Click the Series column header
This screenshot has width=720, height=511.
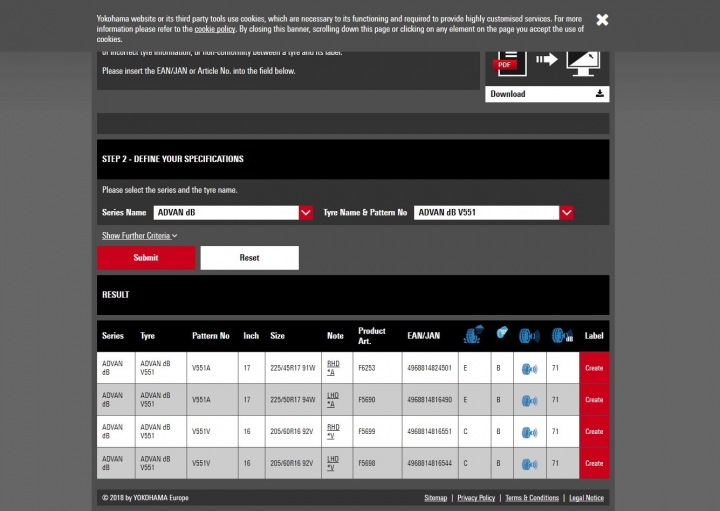(113, 336)
